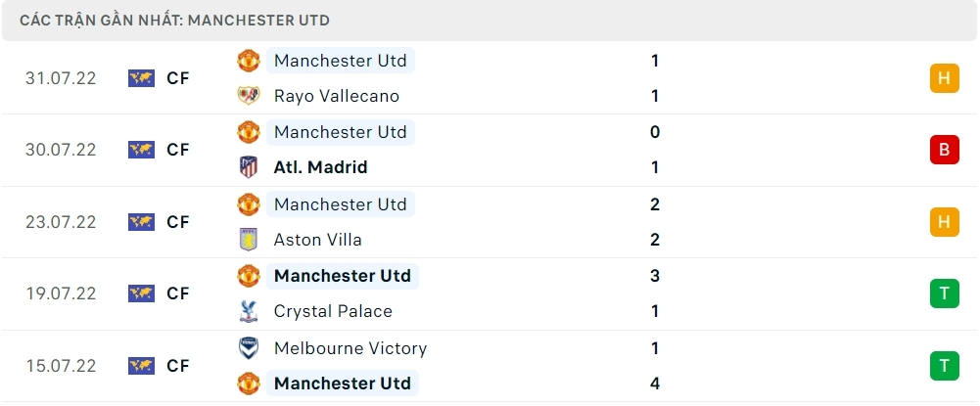980x406 pixels.
Task: Click Manchester Utd crest in 31.07.22 match
Action: tap(249, 61)
